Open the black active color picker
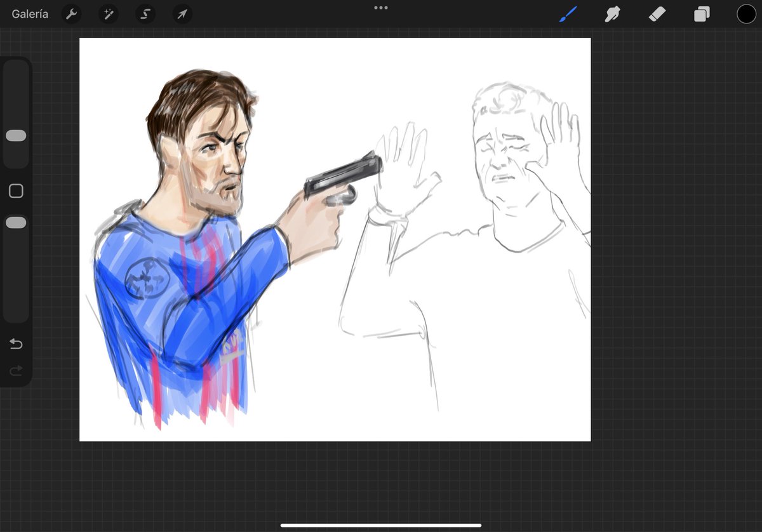This screenshot has width=762, height=532. 746,14
